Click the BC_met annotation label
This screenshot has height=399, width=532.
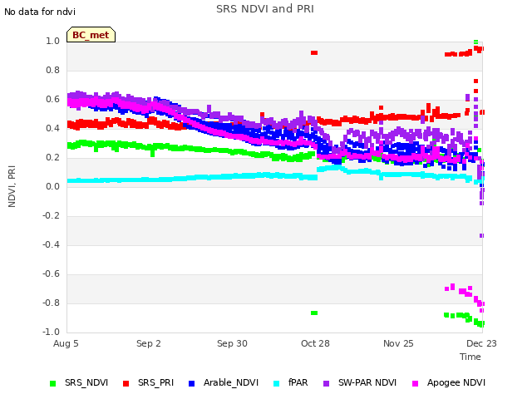(91, 35)
